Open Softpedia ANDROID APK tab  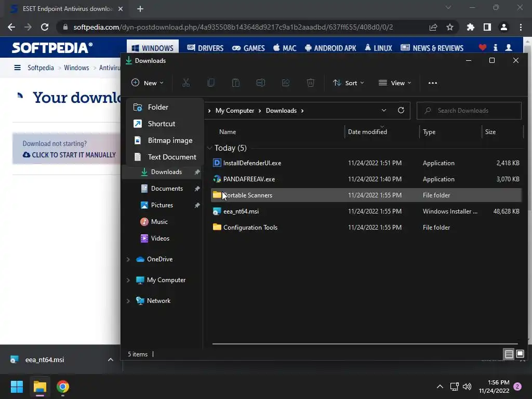tap(330, 48)
